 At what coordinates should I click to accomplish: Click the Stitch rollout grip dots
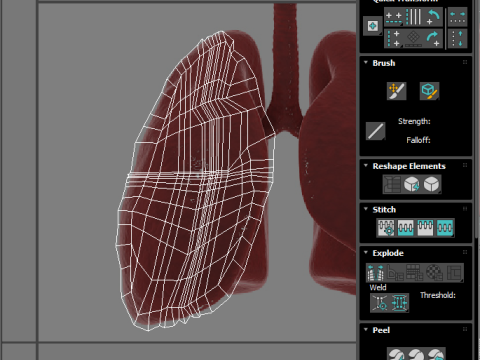click(x=465, y=209)
